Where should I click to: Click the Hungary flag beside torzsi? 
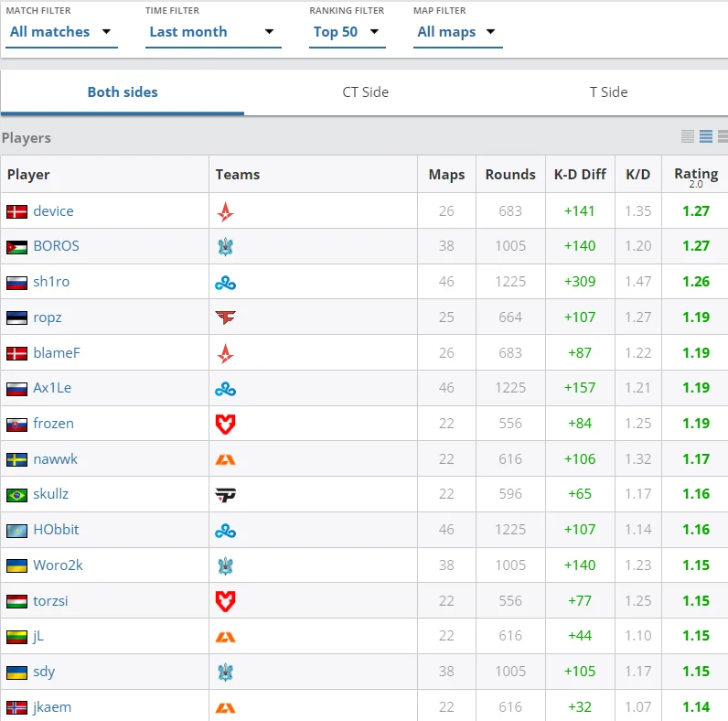tap(16, 602)
